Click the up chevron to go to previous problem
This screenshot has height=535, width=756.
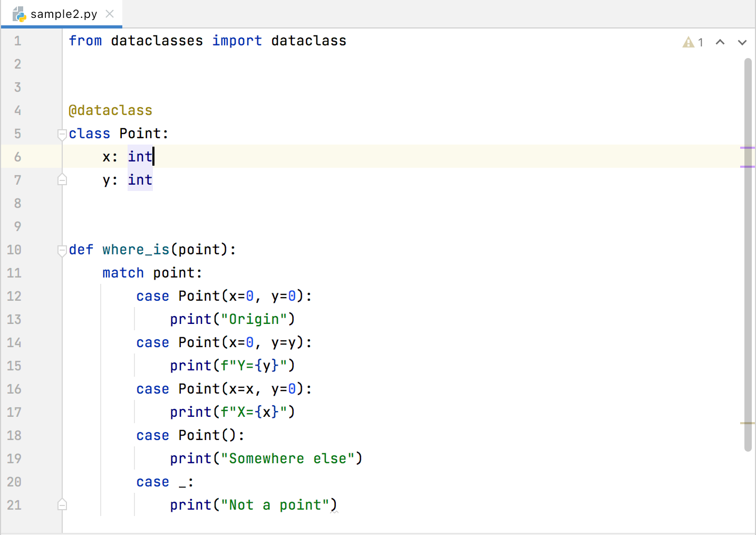pyautogui.click(x=720, y=42)
